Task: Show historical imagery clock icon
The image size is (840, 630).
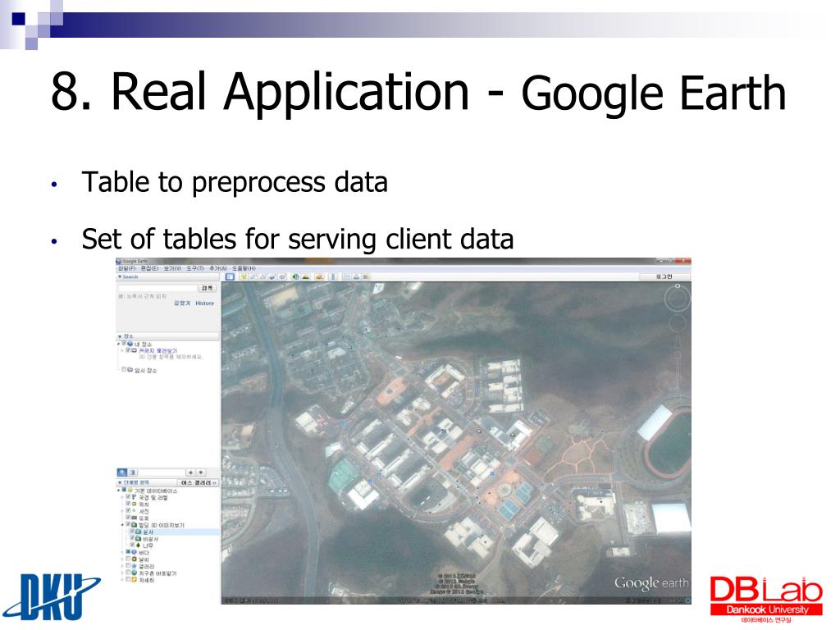Action: [295, 277]
